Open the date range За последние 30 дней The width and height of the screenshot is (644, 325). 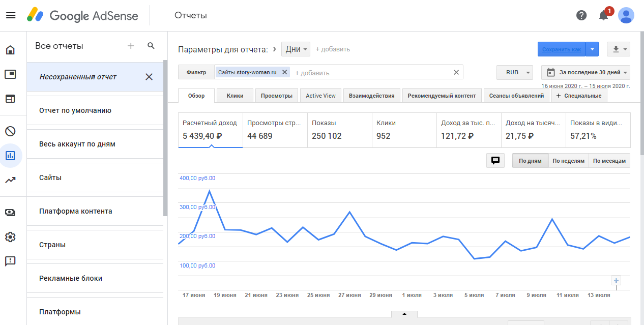(x=586, y=72)
